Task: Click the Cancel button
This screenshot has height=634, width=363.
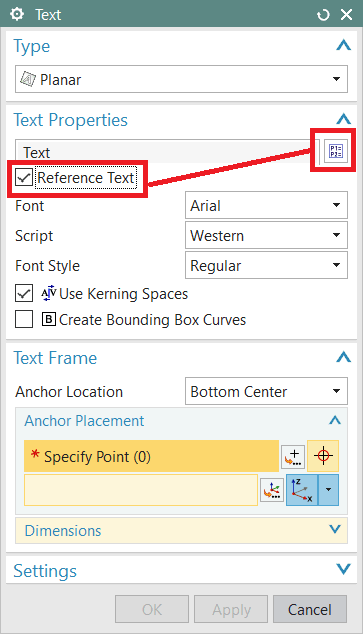Action: (310, 609)
